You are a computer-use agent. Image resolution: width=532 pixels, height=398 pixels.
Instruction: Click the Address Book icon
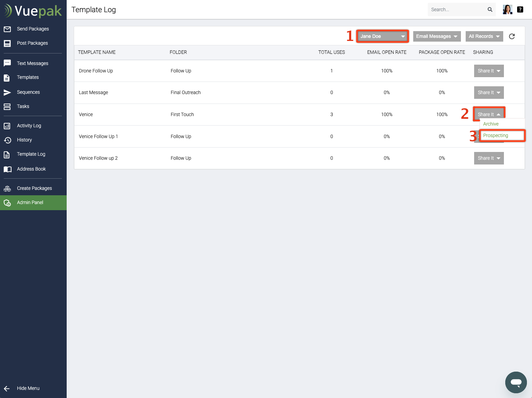tap(7, 169)
